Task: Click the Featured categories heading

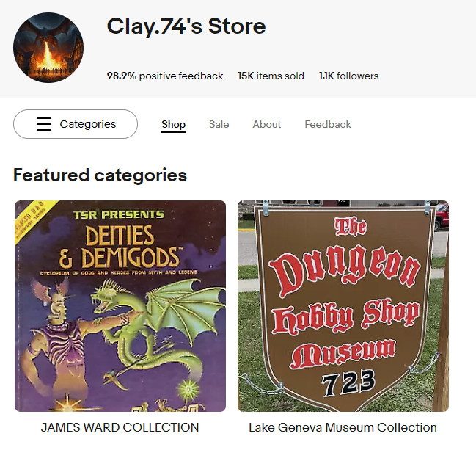Action: click(100, 175)
